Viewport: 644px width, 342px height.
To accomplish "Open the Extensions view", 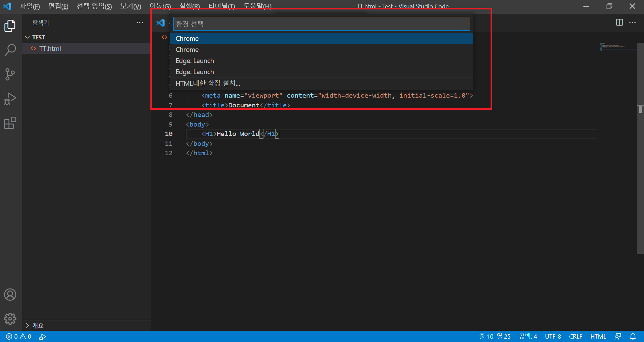I will (10, 123).
